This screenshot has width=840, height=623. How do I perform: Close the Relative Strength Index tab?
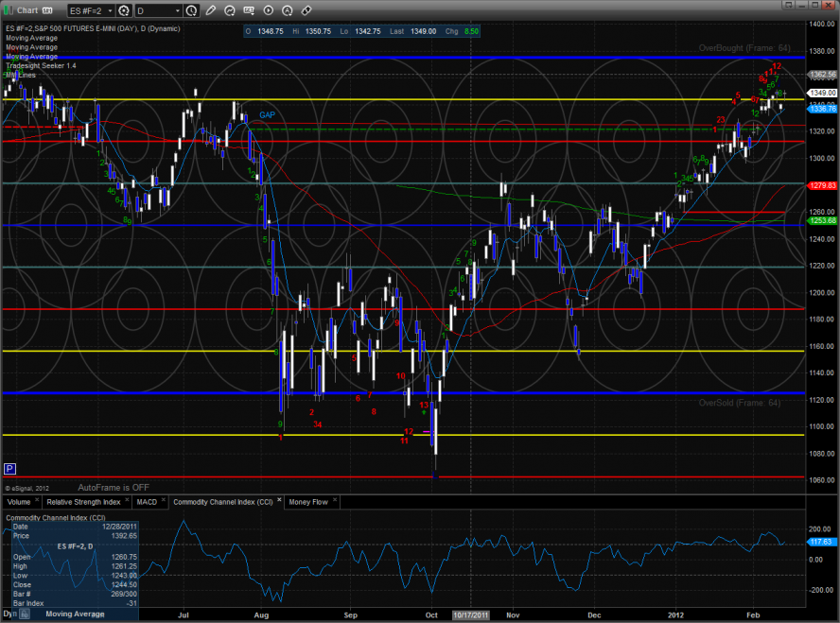pos(127,500)
